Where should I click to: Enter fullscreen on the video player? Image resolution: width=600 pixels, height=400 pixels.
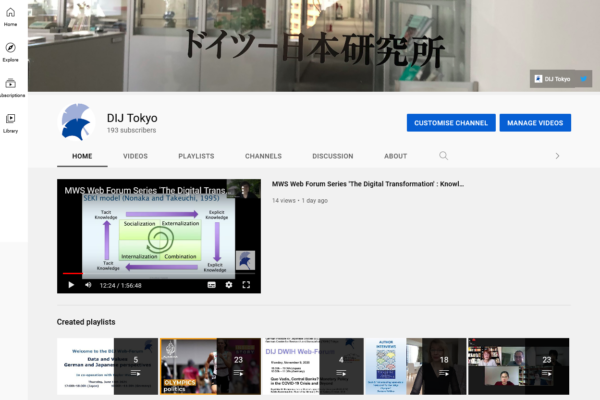pos(246,285)
